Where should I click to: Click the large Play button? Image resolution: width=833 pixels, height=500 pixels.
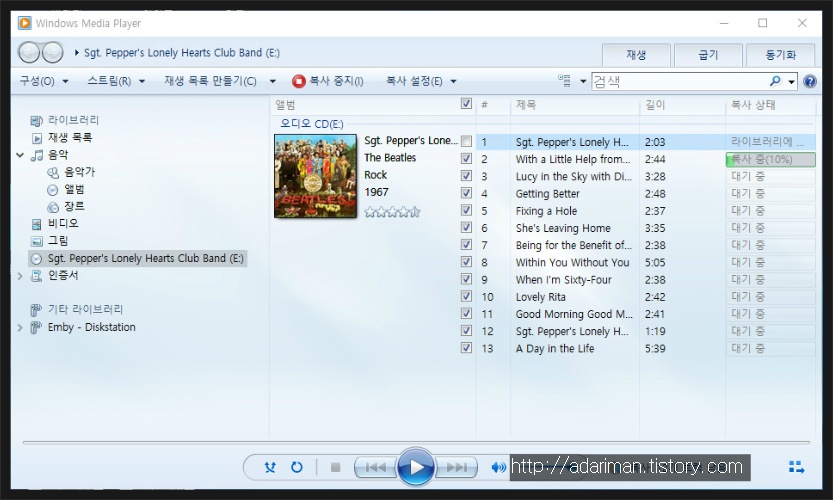coord(416,467)
